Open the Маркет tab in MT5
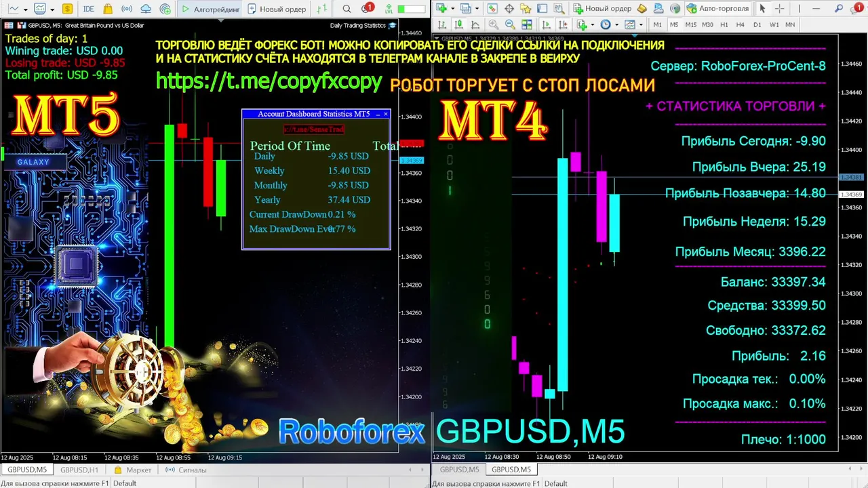 point(132,470)
